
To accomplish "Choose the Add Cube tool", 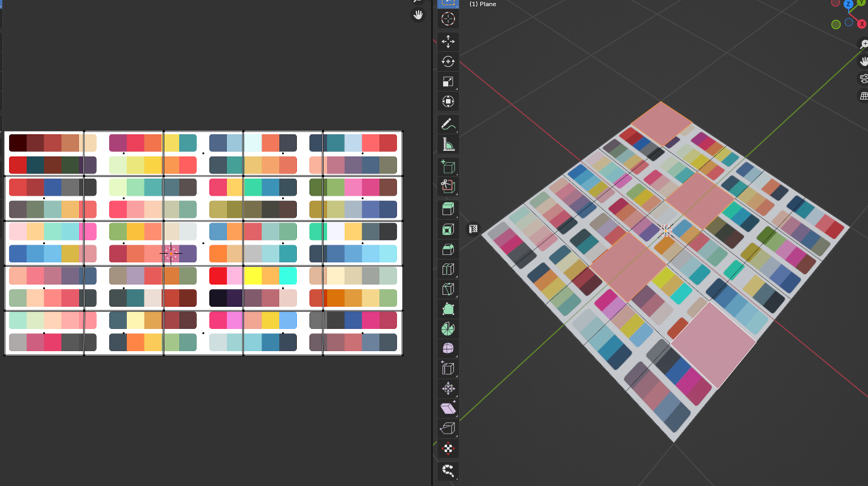I will (448, 167).
